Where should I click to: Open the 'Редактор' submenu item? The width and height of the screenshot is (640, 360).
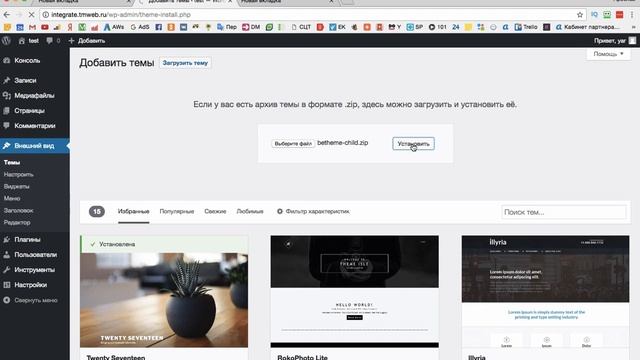tap(17, 222)
